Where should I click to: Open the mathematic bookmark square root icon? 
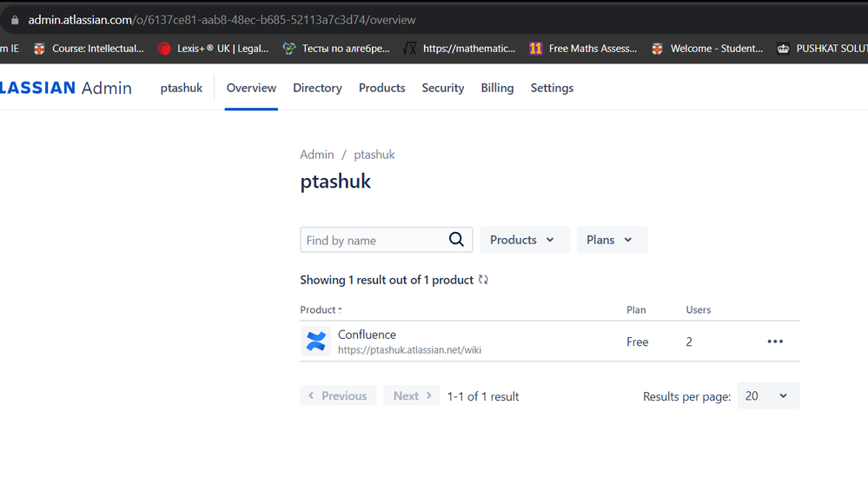[409, 49]
